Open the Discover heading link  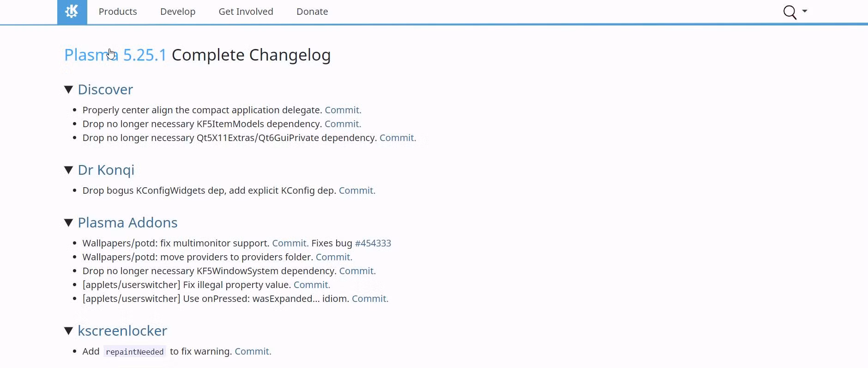[x=105, y=90]
